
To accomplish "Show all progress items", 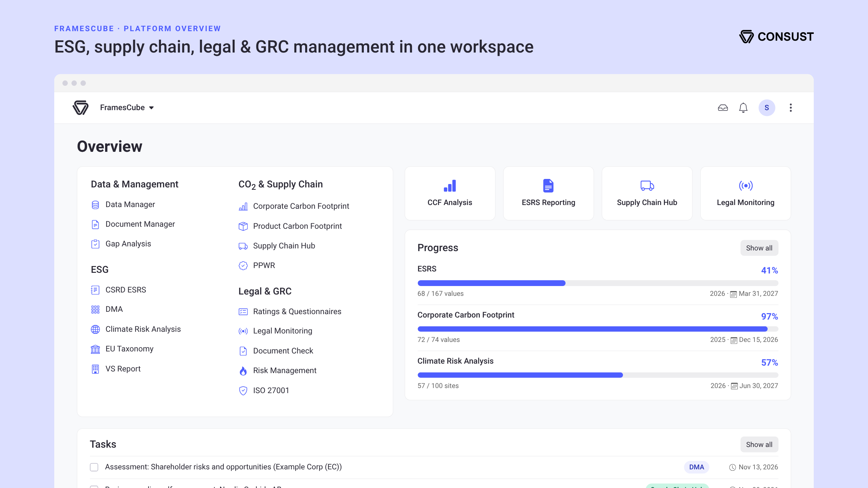I will click(759, 248).
